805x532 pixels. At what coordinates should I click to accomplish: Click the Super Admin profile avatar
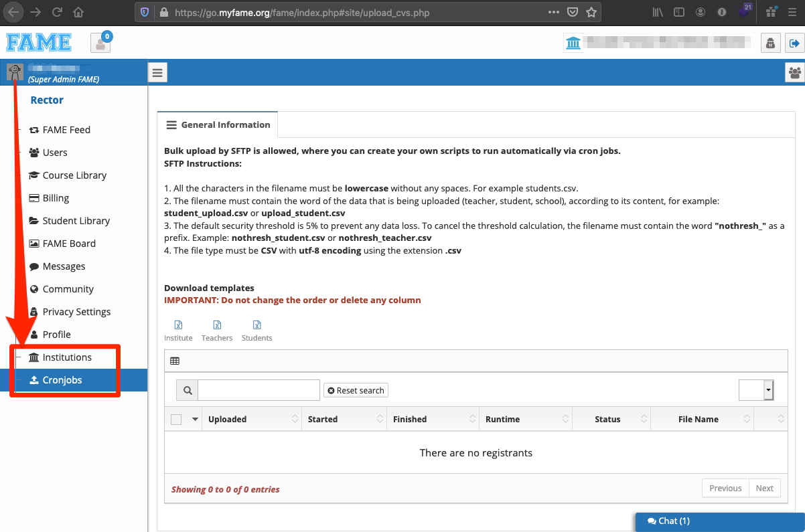tap(15, 72)
